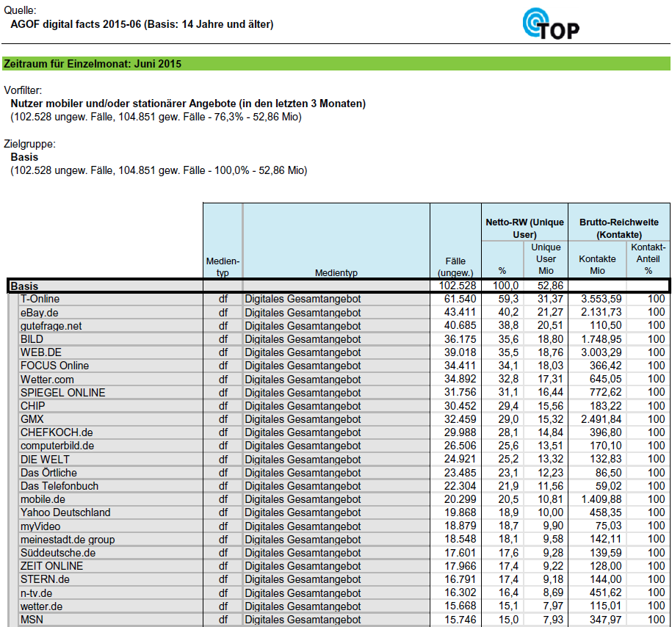
Task: Click the Unique User Mio column header
Action: click(x=546, y=259)
